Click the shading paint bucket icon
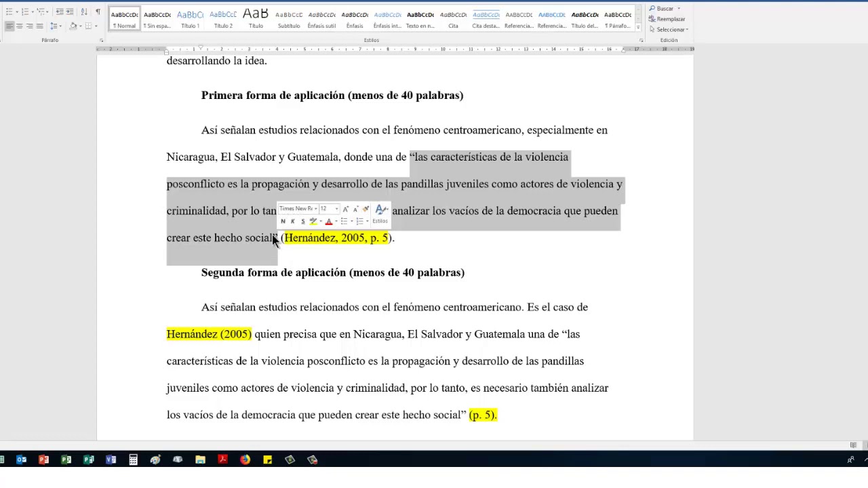Screen dimensions: 868x488 click(x=73, y=26)
